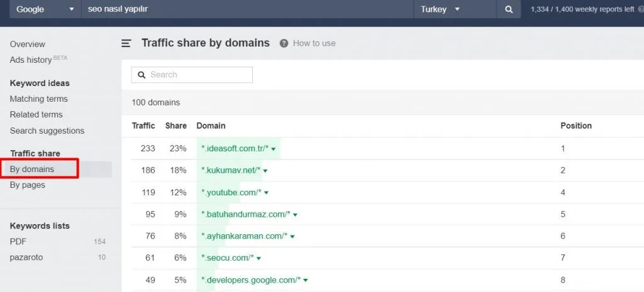
Task: Open the *.ayhankaraman.com/* domain link
Action: tap(245, 236)
